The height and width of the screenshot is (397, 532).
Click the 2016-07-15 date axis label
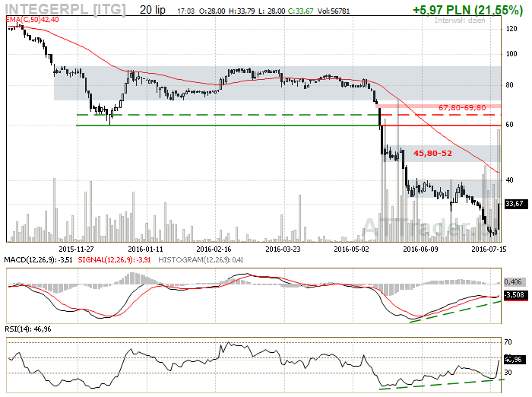click(489, 249)
